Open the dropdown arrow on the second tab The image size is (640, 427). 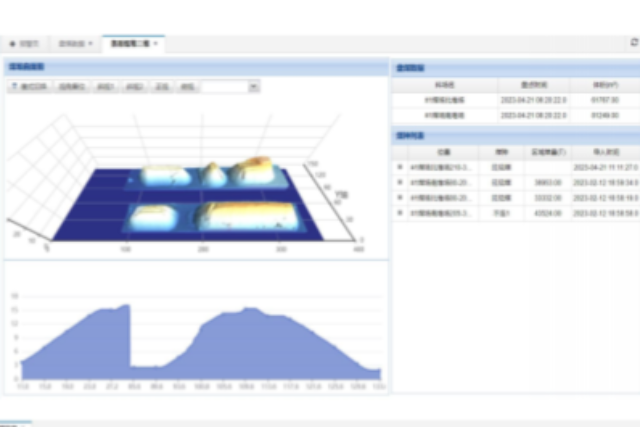pos(91,44)
